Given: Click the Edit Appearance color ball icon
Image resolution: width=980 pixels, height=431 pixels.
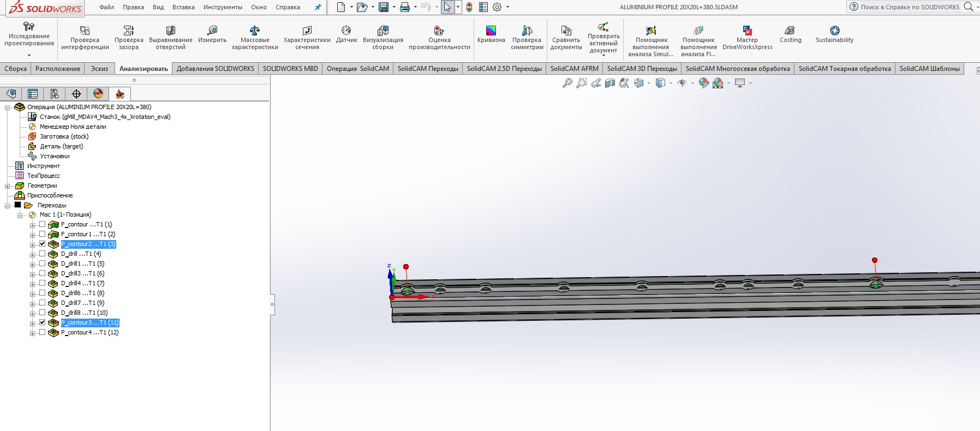Looking at the screenshot, I should [704, 83].
